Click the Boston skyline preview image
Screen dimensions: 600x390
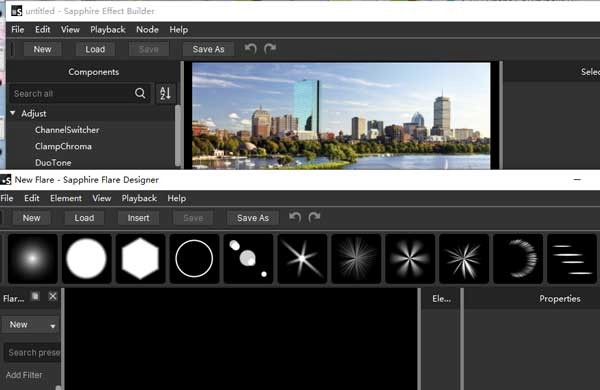341,116
